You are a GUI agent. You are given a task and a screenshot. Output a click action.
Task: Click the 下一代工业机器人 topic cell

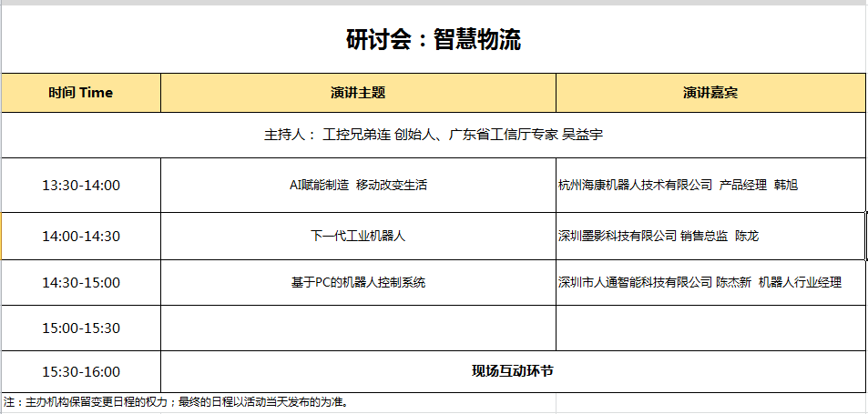(358, 236)
